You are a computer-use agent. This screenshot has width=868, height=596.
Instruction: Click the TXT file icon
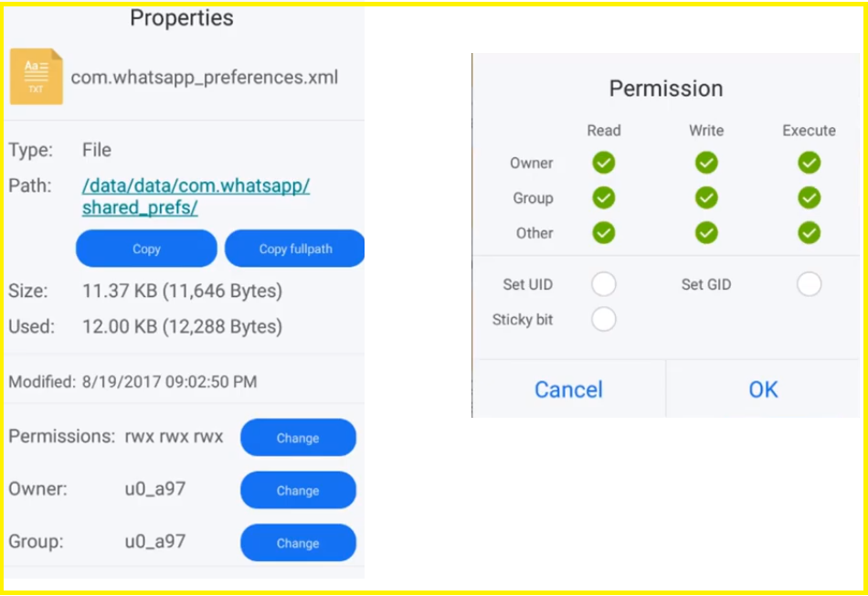[x=37, y=77]
